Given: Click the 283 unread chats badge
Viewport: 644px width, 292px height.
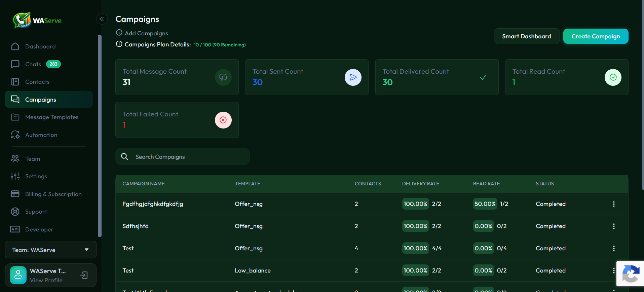Looking at the screenshot, I should click(x=53, y=64).
